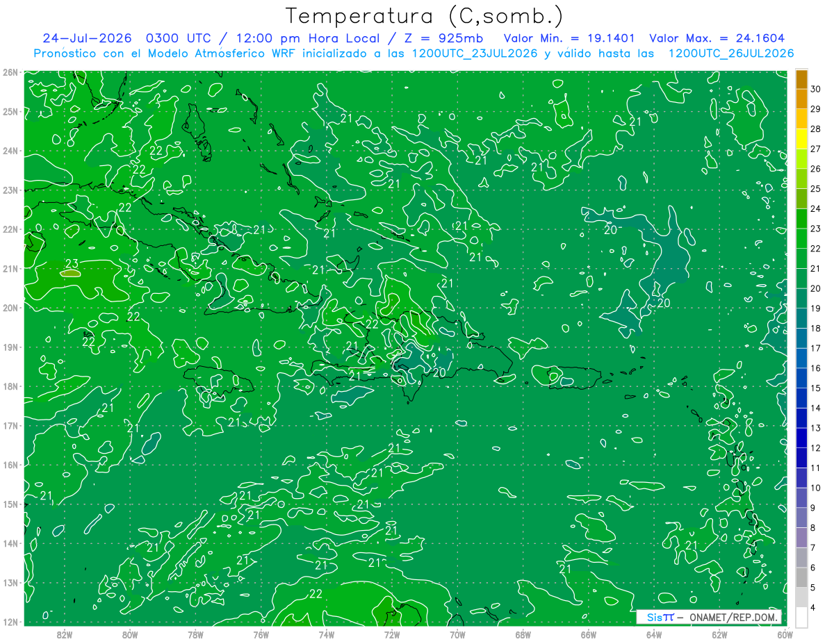Click the '19N' latitude axis label

click(10, 347)
